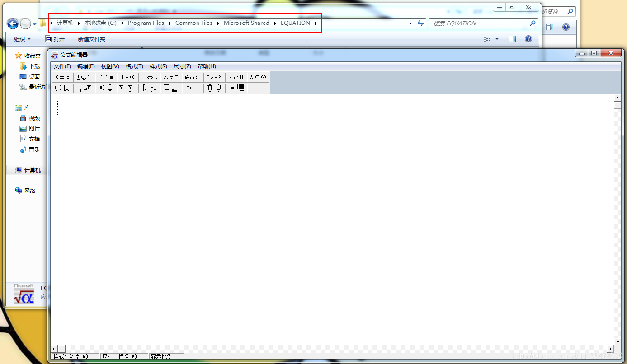
Task: Open uppercase Greek characters palette (ΛΩ)
Action: (x=258, y=77)
